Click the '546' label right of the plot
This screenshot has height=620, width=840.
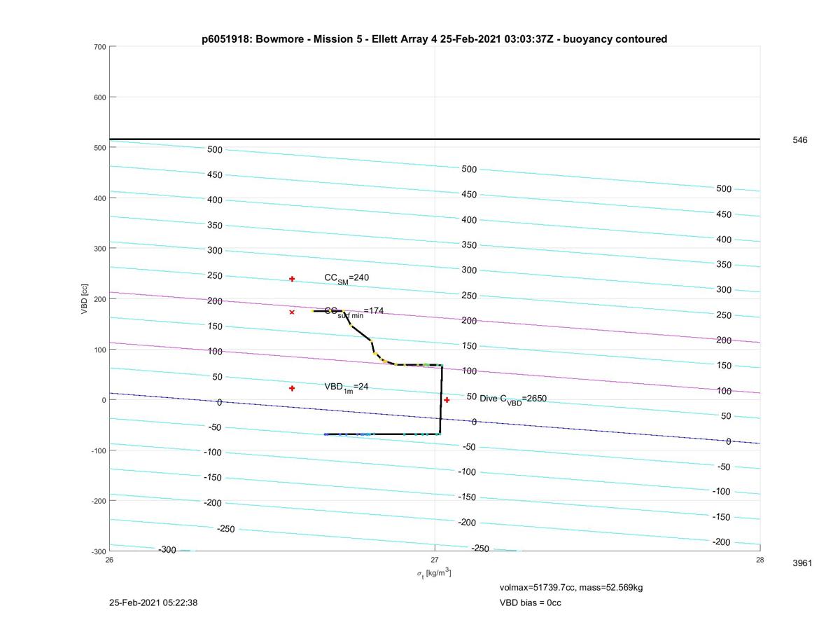pyautogui.click(x=800, y=140)
